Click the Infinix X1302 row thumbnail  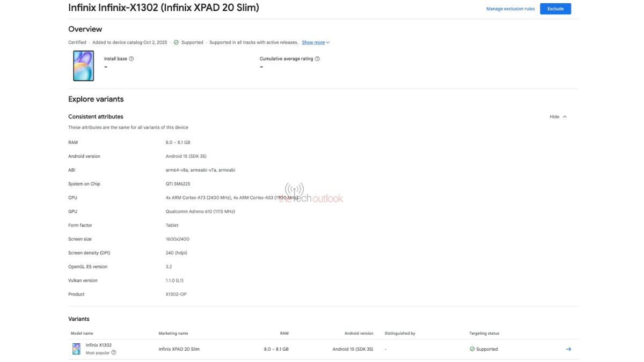pyautogui.click(x=76, y=348)
